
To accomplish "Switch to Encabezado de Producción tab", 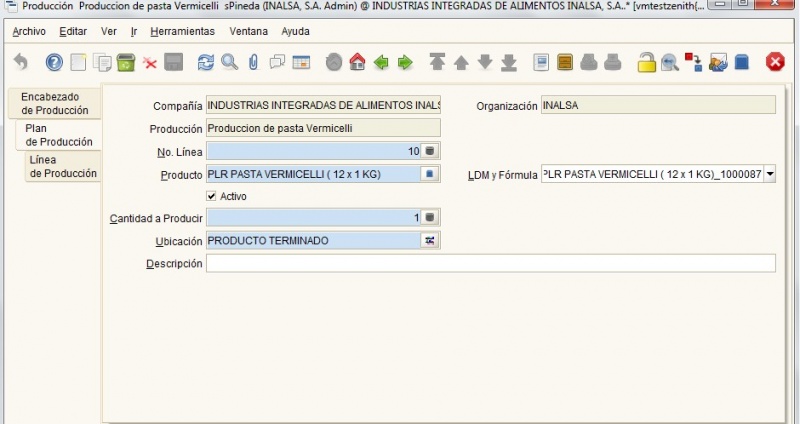I will (55, 104).
